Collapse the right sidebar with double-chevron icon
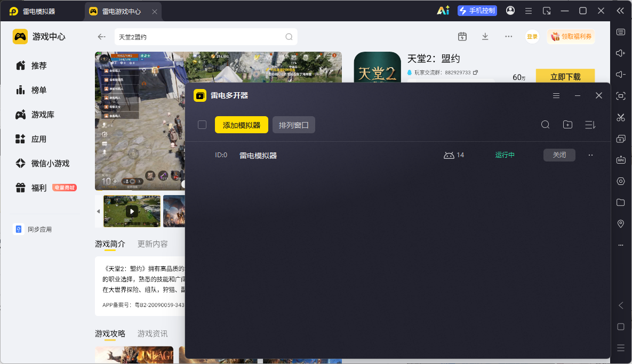 [x=620, y=11]
